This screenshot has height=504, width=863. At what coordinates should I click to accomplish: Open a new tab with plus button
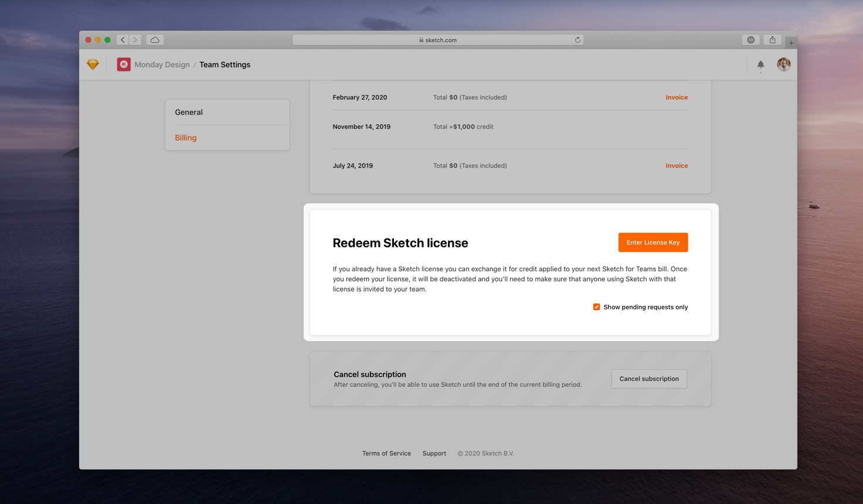791,43
